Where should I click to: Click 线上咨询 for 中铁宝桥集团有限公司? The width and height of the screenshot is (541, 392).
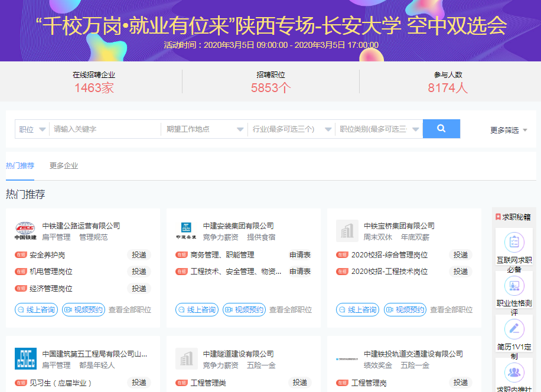pyautogui.click(x=358, y=309)
